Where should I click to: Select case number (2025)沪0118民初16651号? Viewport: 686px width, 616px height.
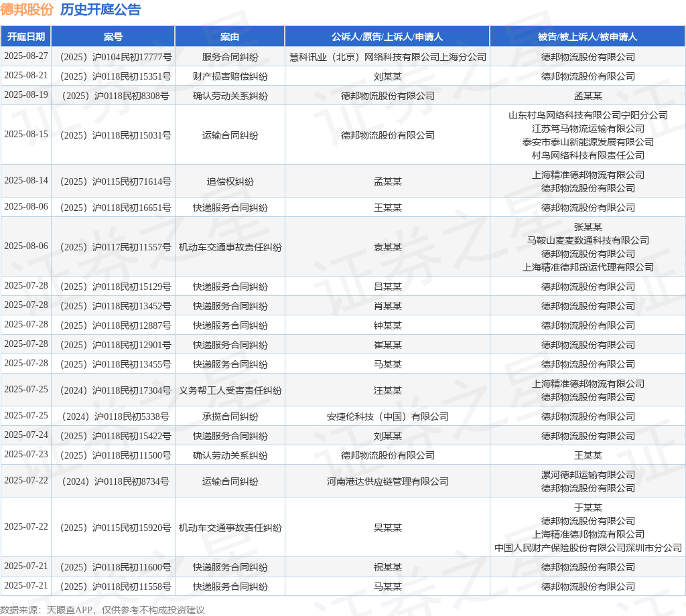[115, 208]
